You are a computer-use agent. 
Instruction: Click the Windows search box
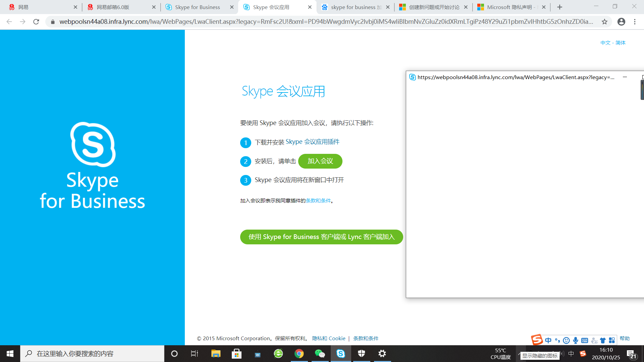pyautogui.click(x=92, y=354)
